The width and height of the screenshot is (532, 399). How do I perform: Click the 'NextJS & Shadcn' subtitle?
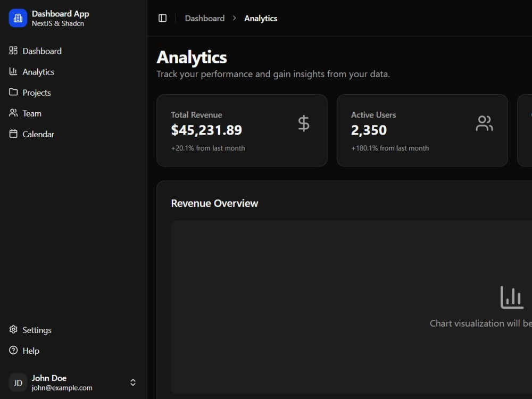pos(58,23)
